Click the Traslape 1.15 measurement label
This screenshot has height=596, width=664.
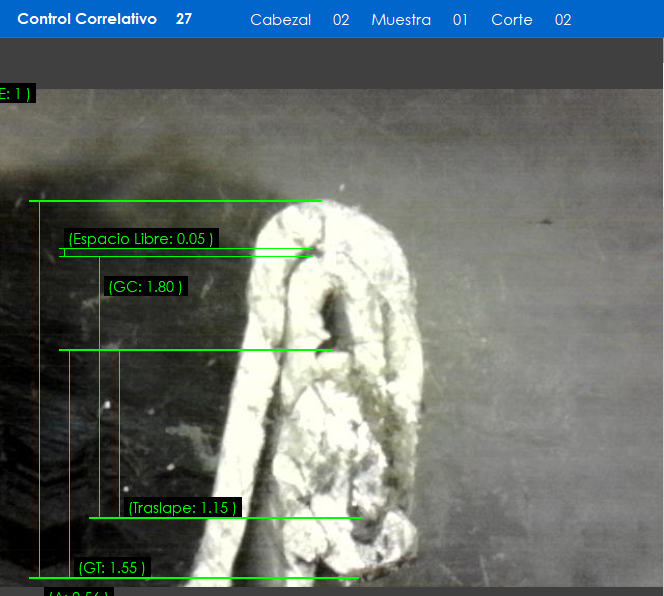click(183, 508)
